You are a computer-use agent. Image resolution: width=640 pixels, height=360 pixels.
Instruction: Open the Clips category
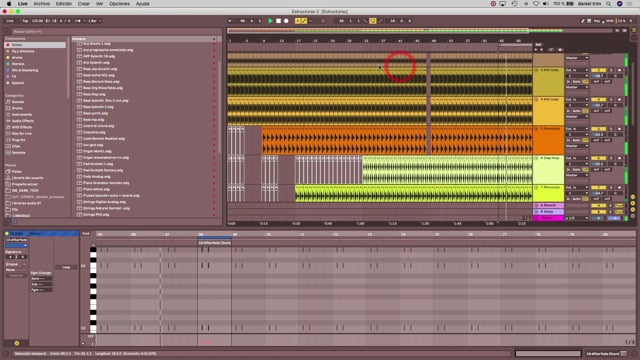(16, 146)
